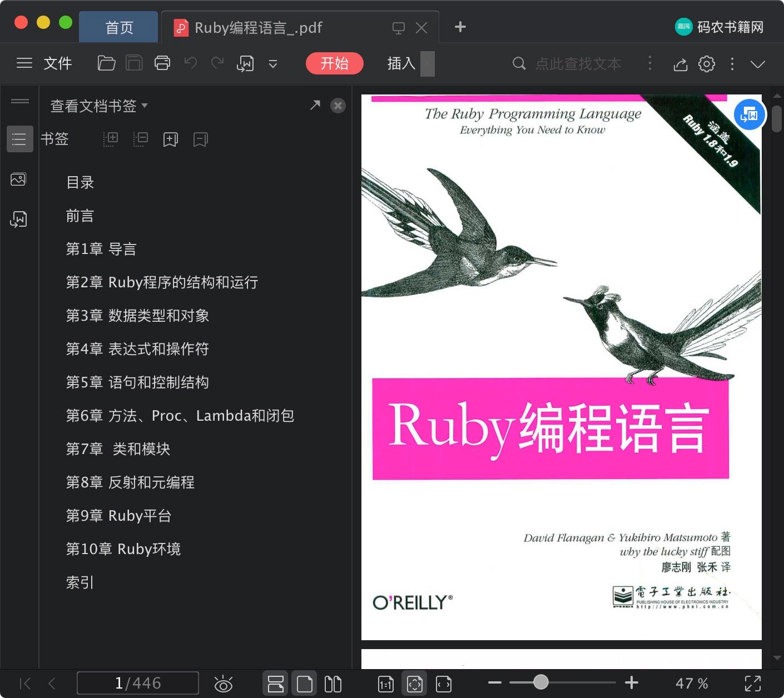Go to first page button
This screenshot has height=698, width=784.
click(25, 683)
